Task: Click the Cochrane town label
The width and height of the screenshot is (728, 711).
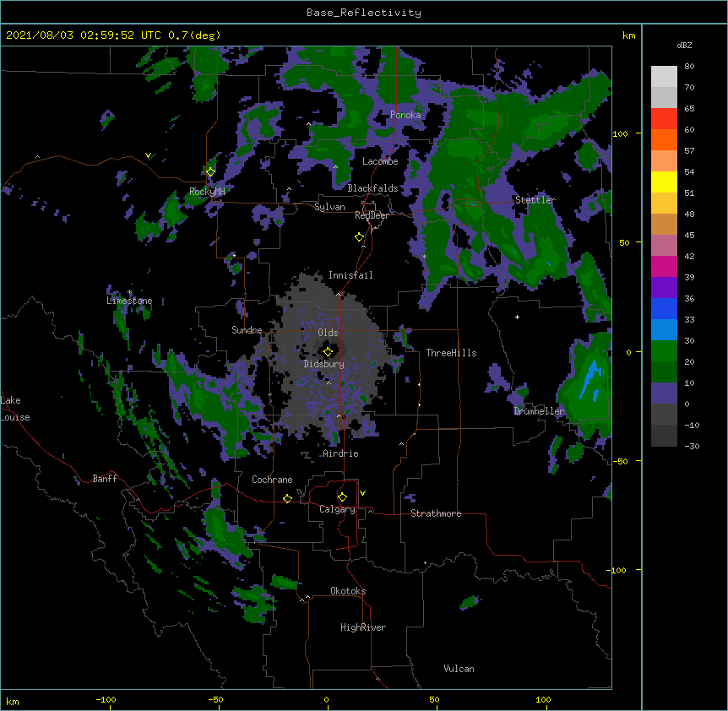Action: coord(272,480)
